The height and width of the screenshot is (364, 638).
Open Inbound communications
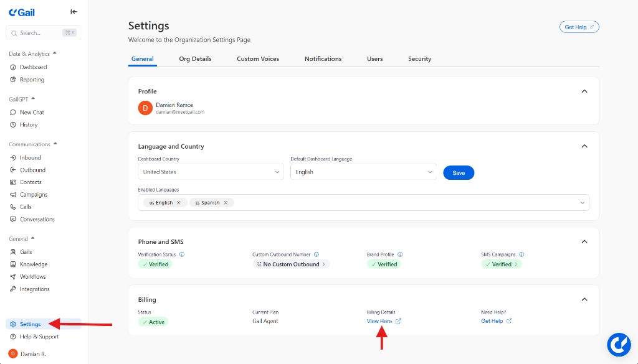click(29, 157)
